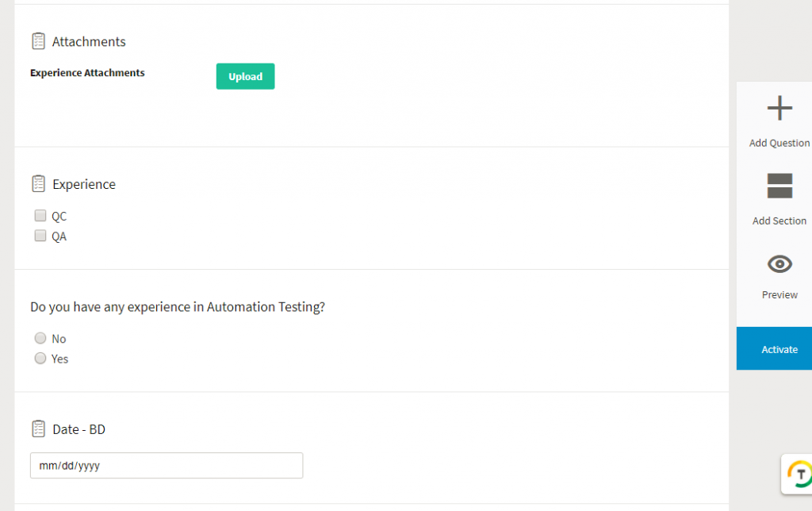This screenshot has width=812, height=511.
Task: Click the green Upload button
Action: 246,76
